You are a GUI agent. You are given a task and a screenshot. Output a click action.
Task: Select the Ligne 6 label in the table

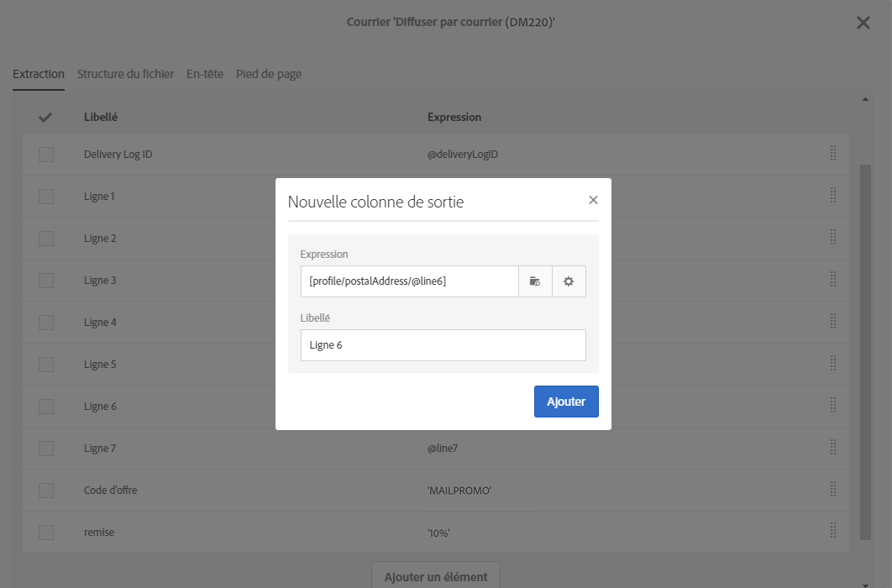point(100,407)
